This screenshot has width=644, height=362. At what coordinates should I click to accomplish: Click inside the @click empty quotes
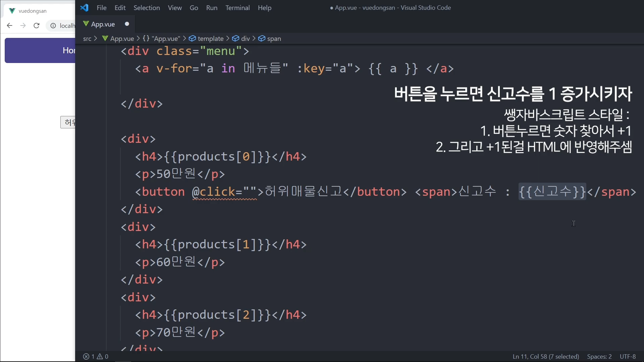click(x=250, y=192)
